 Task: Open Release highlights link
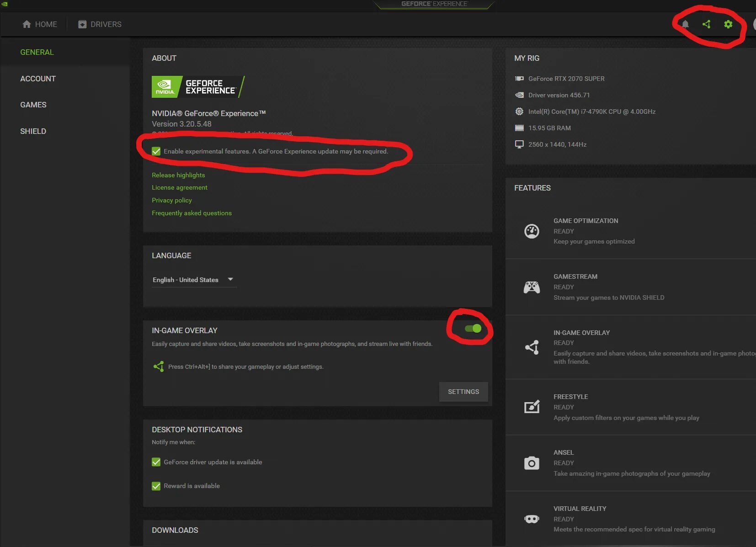click(x=178, y=175)
